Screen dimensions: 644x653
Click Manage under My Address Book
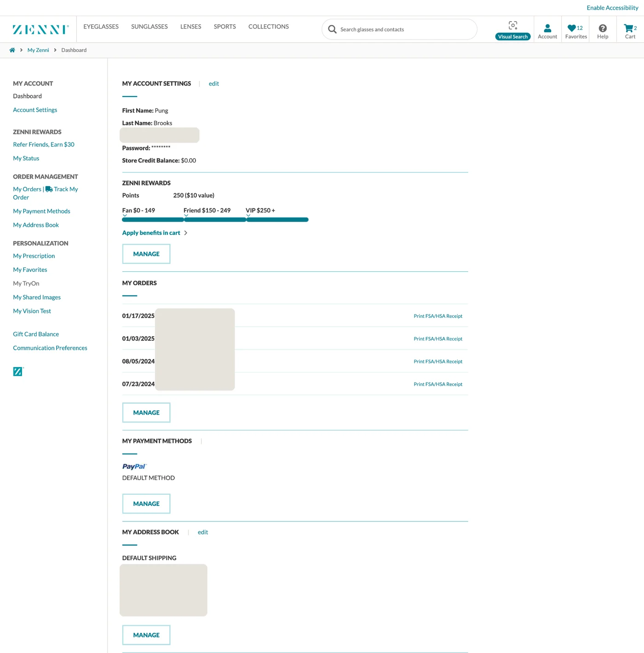click(146, 635)
